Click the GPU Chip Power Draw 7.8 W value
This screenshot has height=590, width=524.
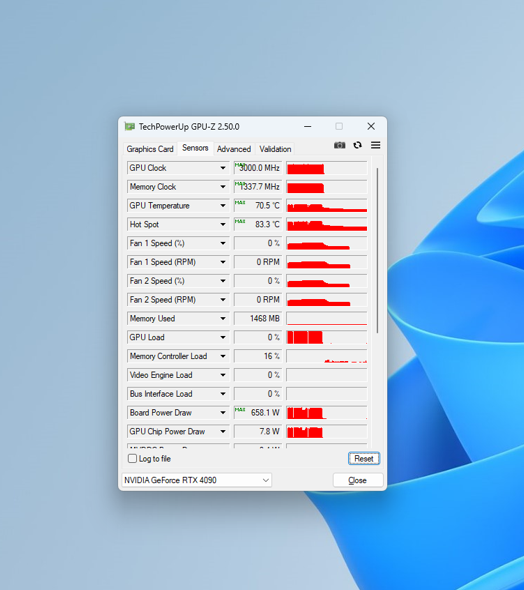click(x=258, y=431)
